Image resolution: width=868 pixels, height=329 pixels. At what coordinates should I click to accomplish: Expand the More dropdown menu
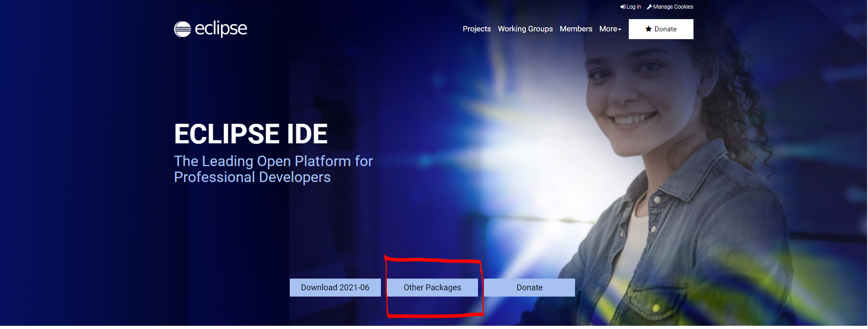pos(610,29)
